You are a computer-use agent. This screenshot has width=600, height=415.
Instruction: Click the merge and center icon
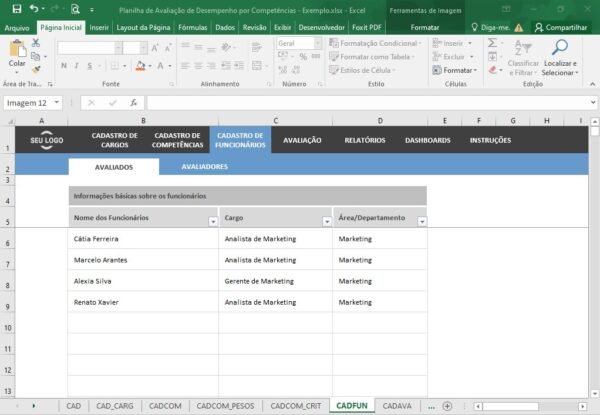tap(257, 66)
